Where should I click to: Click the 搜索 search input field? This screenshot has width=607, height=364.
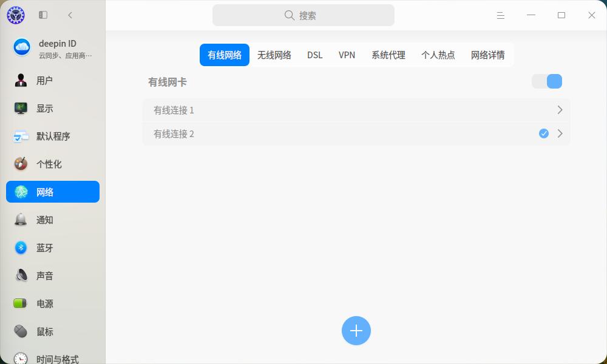pyautogui.click(x=303, y=15)
